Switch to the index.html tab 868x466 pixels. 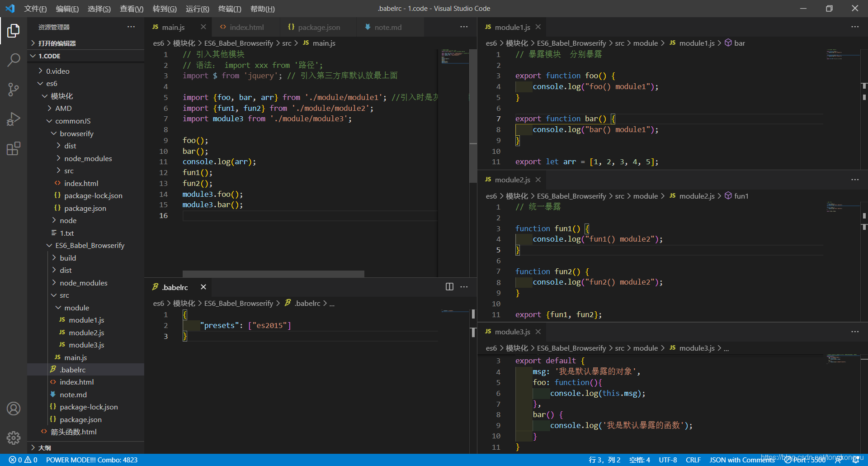pos(246,27)
